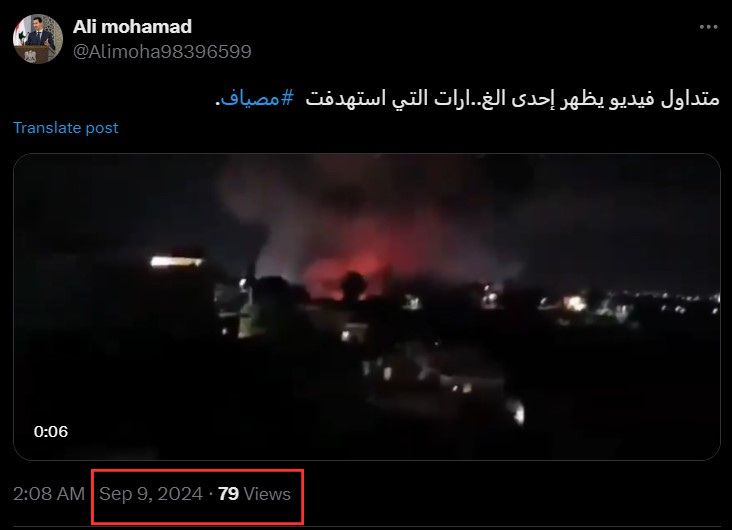This screenshot has height=530, width=732.
Task: Click the Ali mohamad display name
Action: click(x=132, y=27)
